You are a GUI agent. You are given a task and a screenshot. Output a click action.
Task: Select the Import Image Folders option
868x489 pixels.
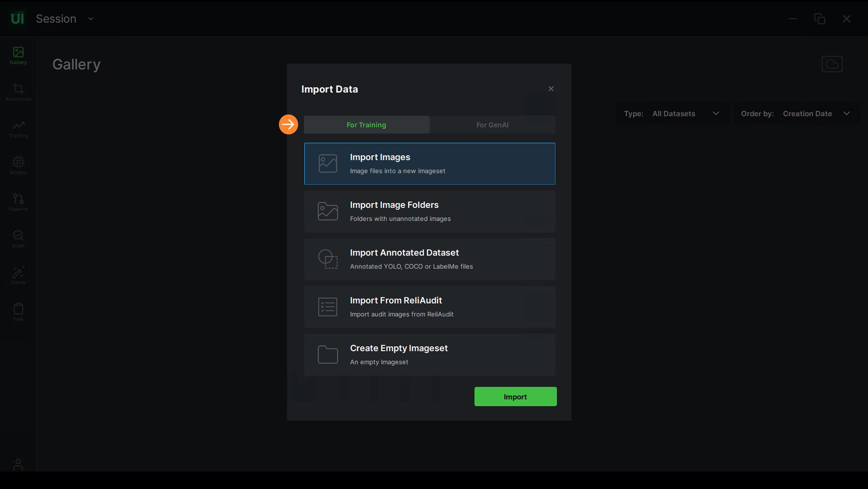[x=429, y=211]
